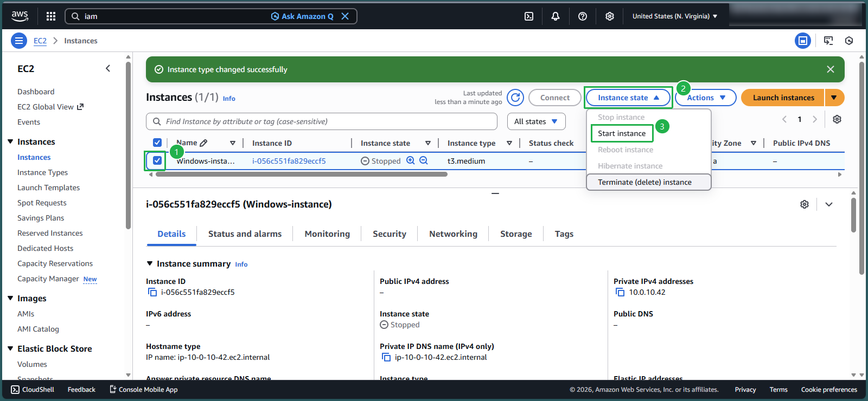
Task: Open the Actions dropdown
Action: [x=706, y=98]
